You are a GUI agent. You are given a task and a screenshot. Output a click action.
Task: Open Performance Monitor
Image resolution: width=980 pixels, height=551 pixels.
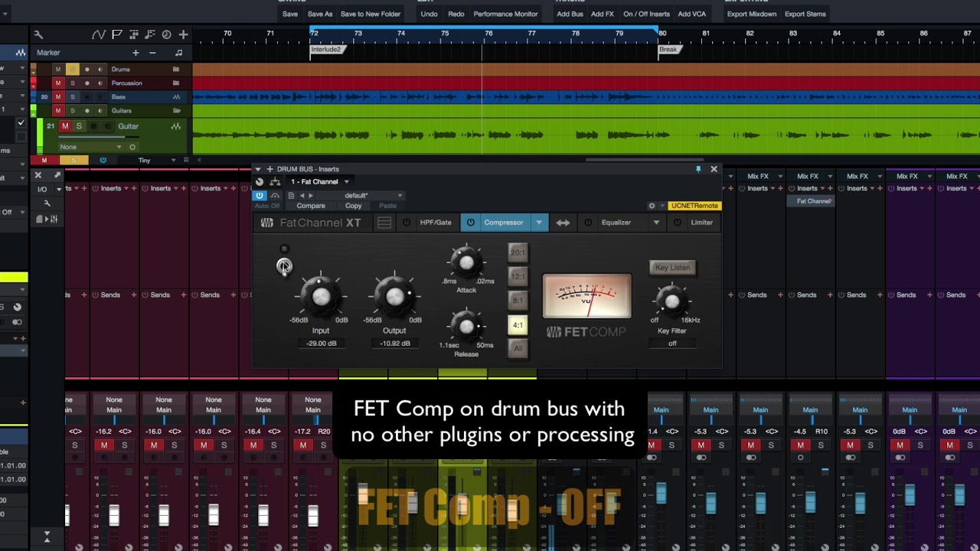505,14
